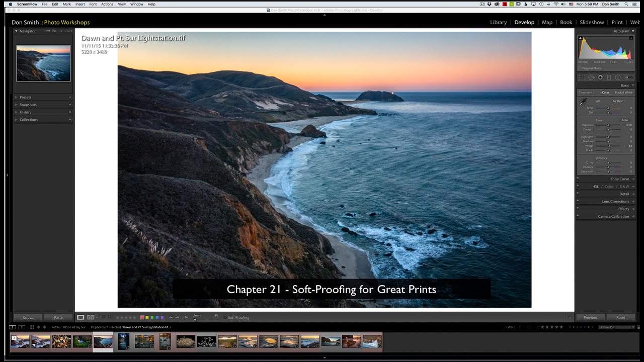Toggle highlight clipping indicator in histogram
The width and height of the screenshot is (644, 362).
click(631, 38)
